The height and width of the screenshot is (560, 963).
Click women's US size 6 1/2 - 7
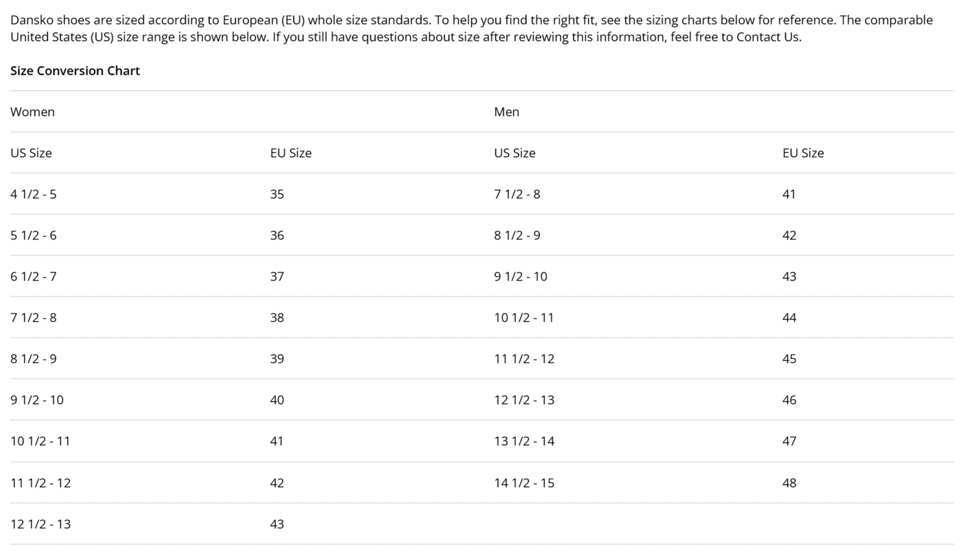coord(33,277)
